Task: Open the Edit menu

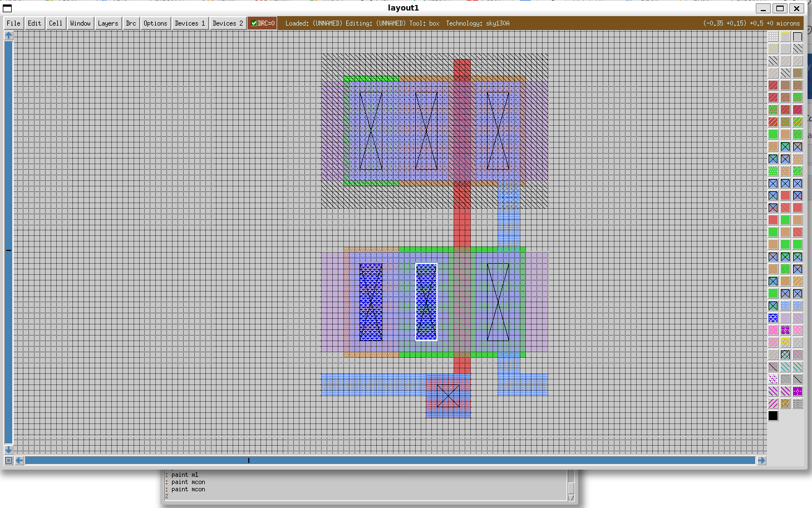Action: point(35,23)
